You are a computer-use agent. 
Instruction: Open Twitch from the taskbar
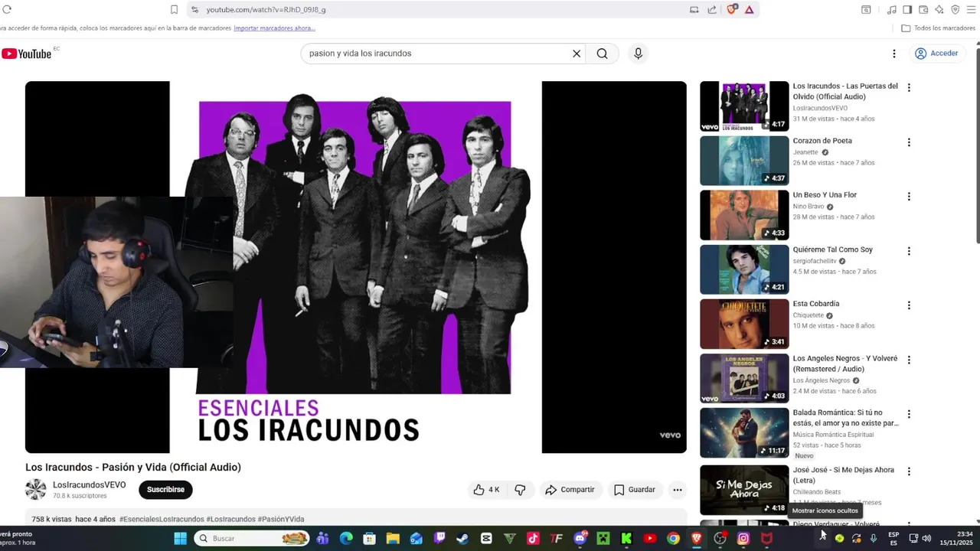(439, 539)
